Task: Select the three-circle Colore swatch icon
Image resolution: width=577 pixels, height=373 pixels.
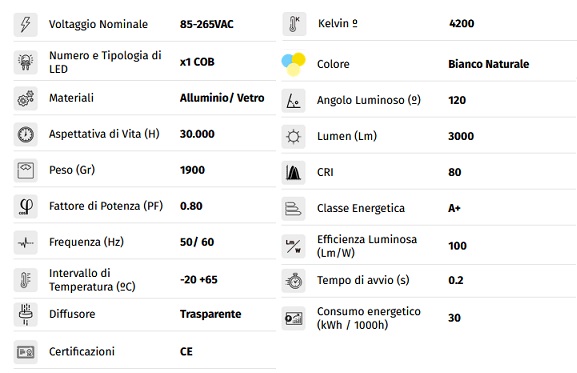Action: [293, 64]
